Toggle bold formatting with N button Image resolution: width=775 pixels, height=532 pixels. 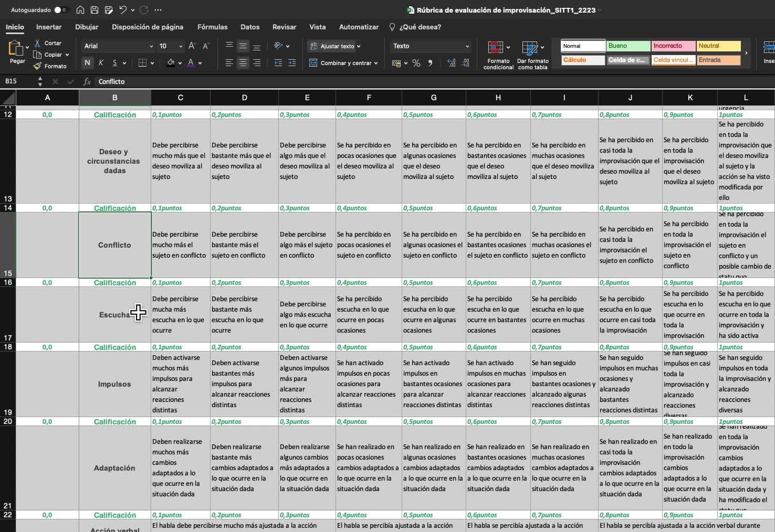87,63
